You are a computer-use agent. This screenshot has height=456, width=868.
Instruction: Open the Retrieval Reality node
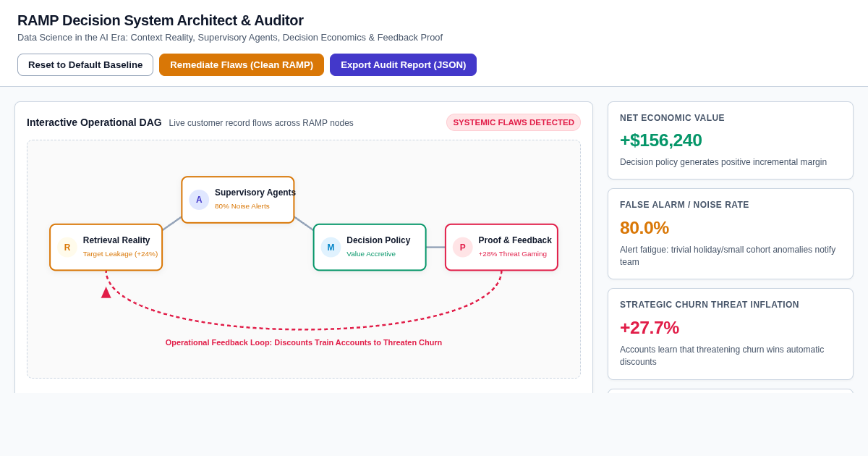click(x=106, y=248)
